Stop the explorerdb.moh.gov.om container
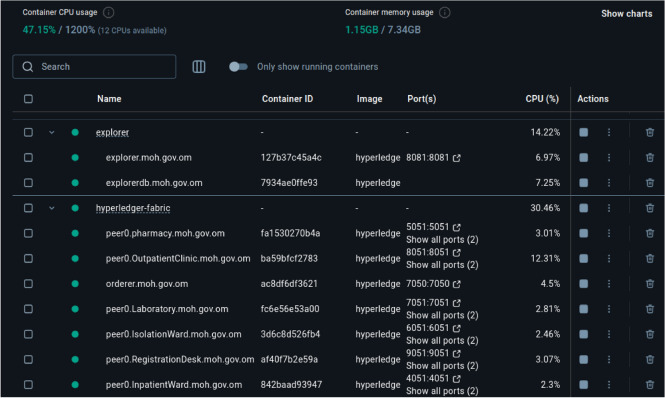665x398 pixels. pyautogui.click(x=584, y=183)
